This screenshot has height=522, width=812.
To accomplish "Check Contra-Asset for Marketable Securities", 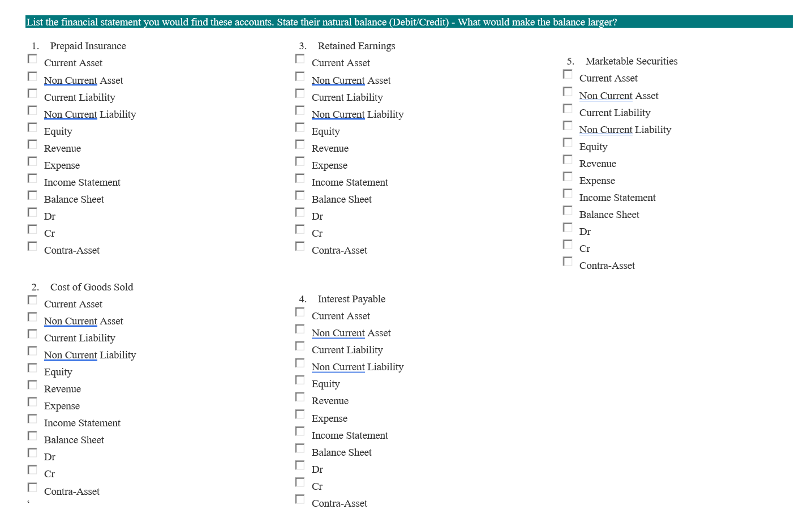I will tap(568, 261).
